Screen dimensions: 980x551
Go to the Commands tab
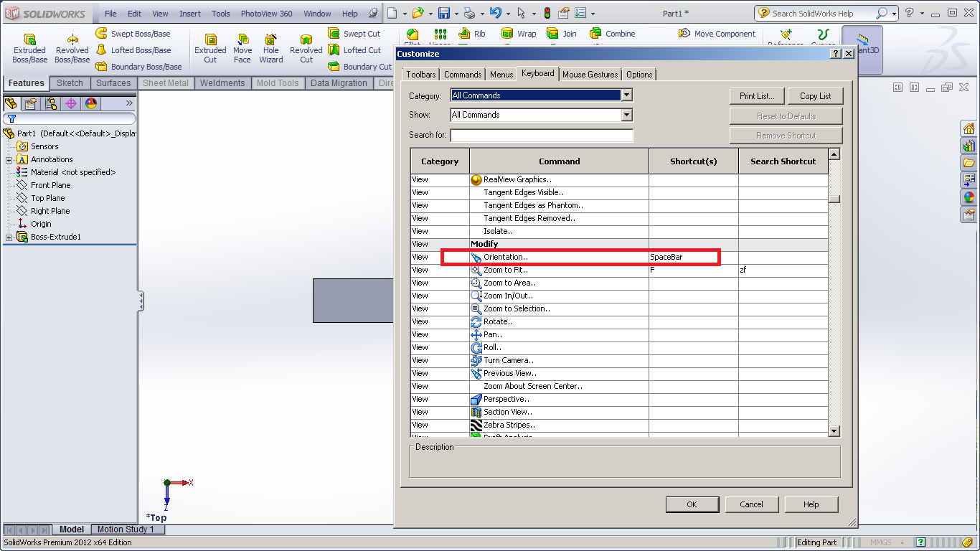pyautogui.click(x=463, y=75)
